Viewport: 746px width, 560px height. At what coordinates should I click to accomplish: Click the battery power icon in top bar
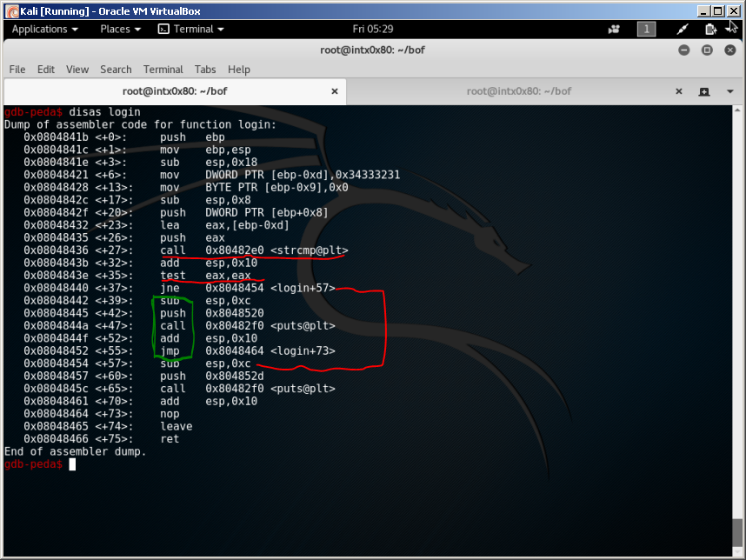point(710,30)
